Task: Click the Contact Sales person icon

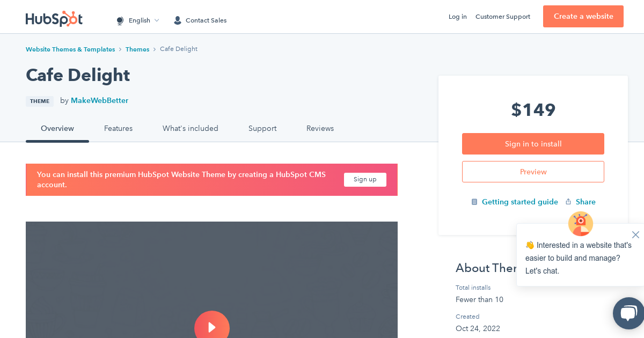Action: [177, 20]
